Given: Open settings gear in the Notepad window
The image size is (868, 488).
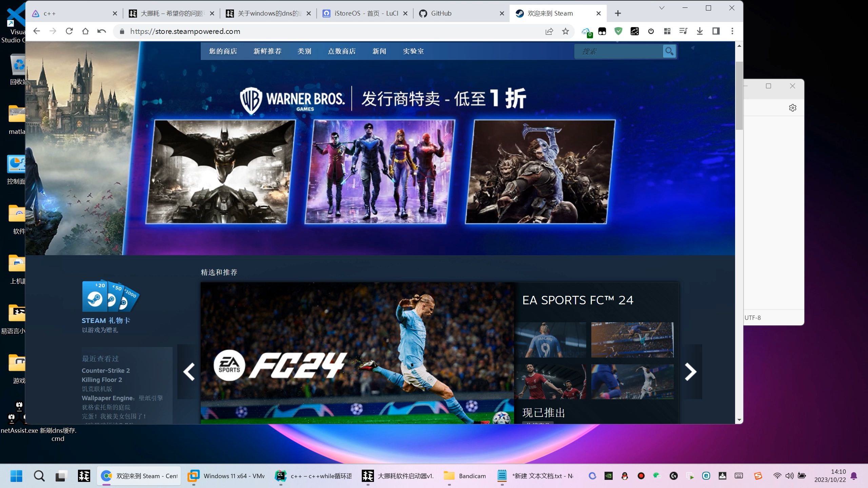Looking at the screenshot, I should [793, 108].
